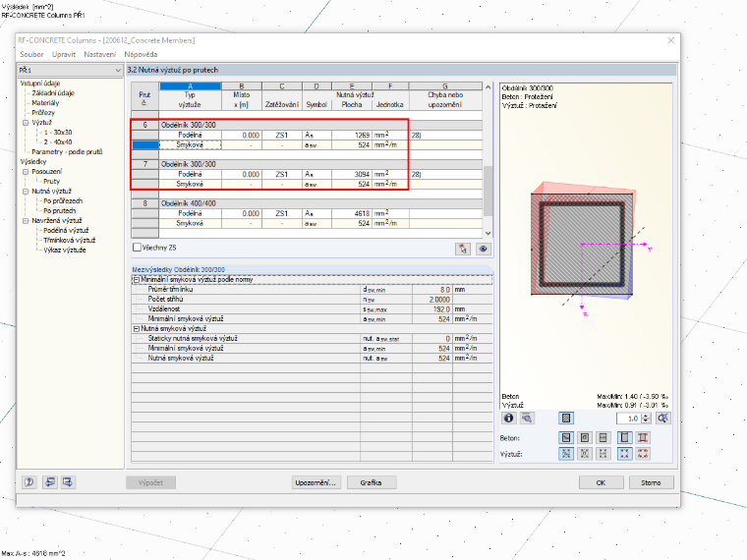Click the 1.0 scale factor input field
The width and height of the screenshot is (747, 560).
pos(629,419)
